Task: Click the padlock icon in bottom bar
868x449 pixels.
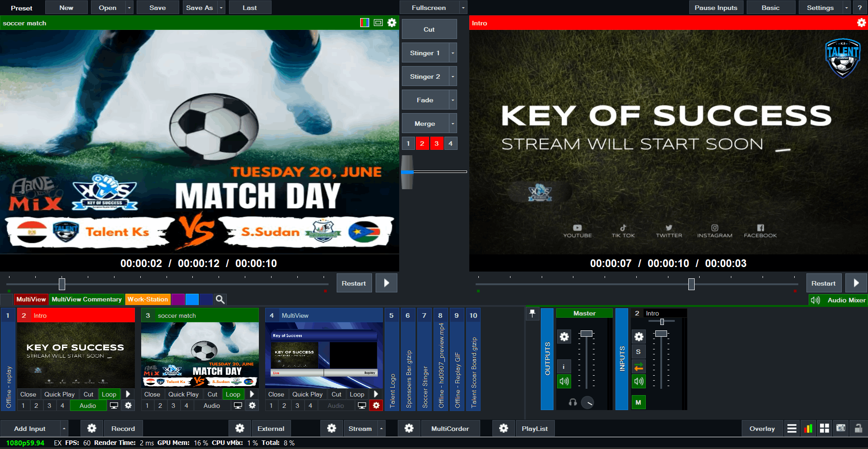Action: coord(858,428)
